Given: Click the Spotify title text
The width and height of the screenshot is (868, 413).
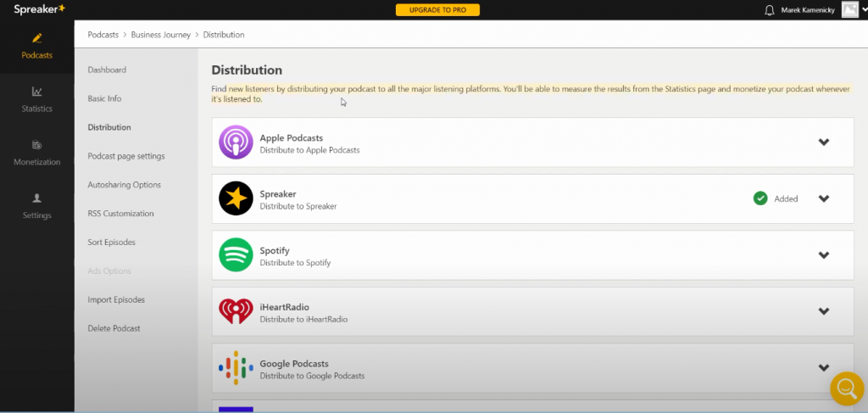Looking at the screenshot, I should point(275,251).
